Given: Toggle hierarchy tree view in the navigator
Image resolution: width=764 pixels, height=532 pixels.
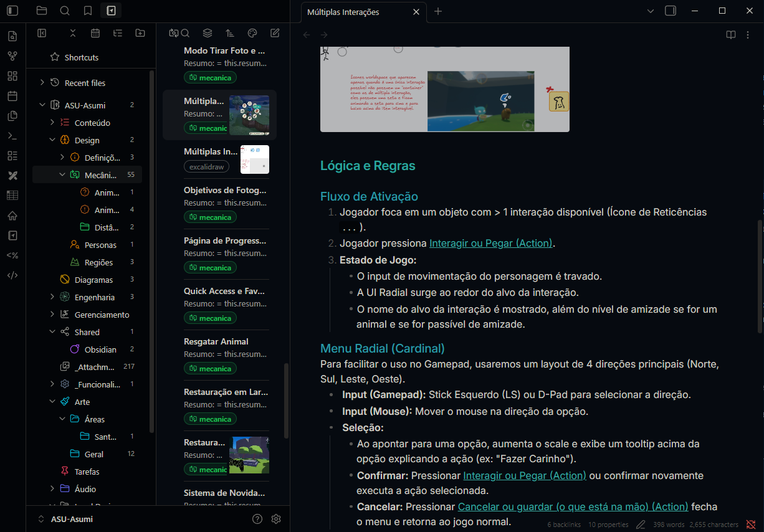Looking at the screenshot, I should coord(118,33).
